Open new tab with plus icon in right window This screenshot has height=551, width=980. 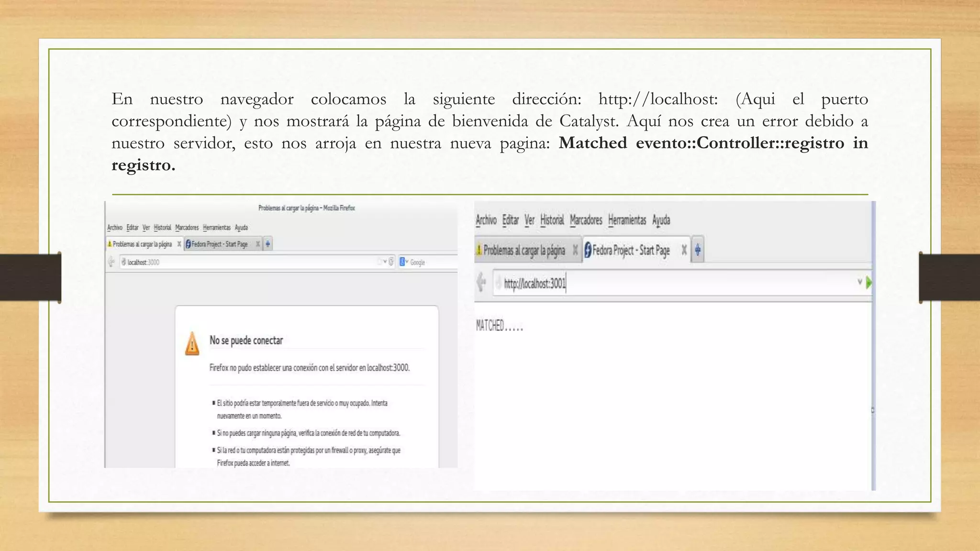coord(698,250)
